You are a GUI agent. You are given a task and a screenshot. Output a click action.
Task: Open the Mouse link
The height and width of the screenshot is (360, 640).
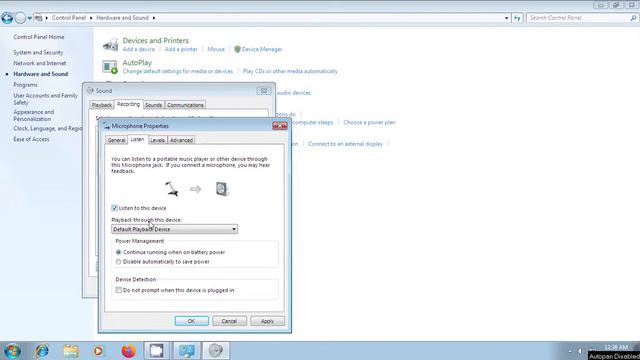[216, 49]
